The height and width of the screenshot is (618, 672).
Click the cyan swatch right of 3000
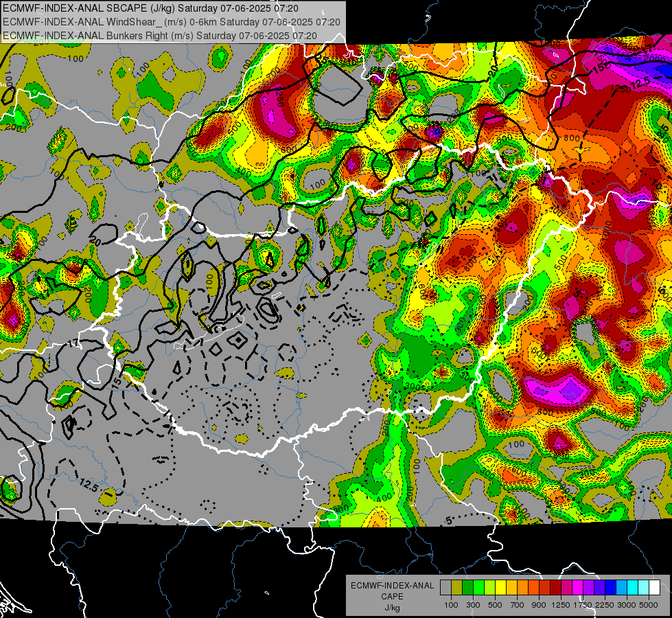coord(633,588)
